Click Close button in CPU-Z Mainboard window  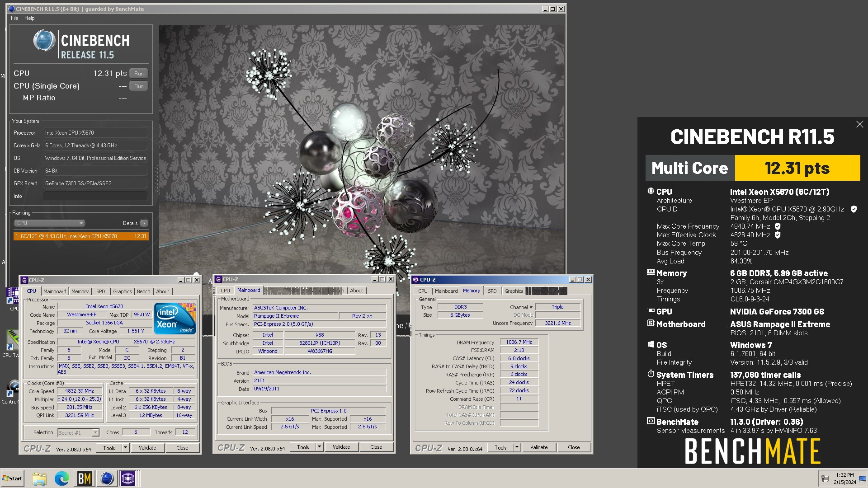376,447
